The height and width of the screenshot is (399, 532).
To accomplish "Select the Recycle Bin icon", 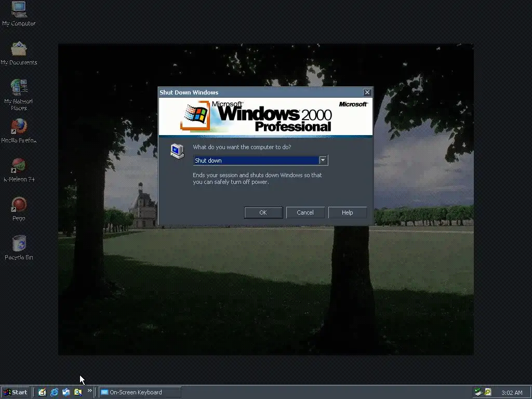I will coord(19,248).
